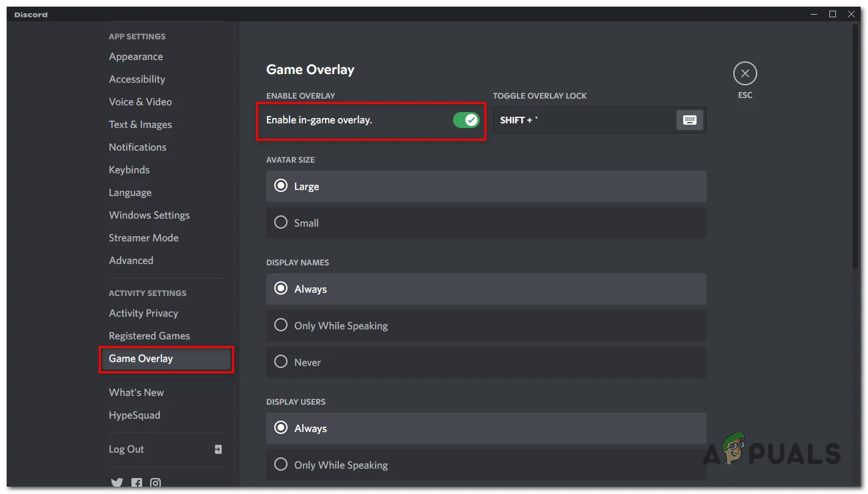Disable the in-game overlay toggle

(466, 119)
